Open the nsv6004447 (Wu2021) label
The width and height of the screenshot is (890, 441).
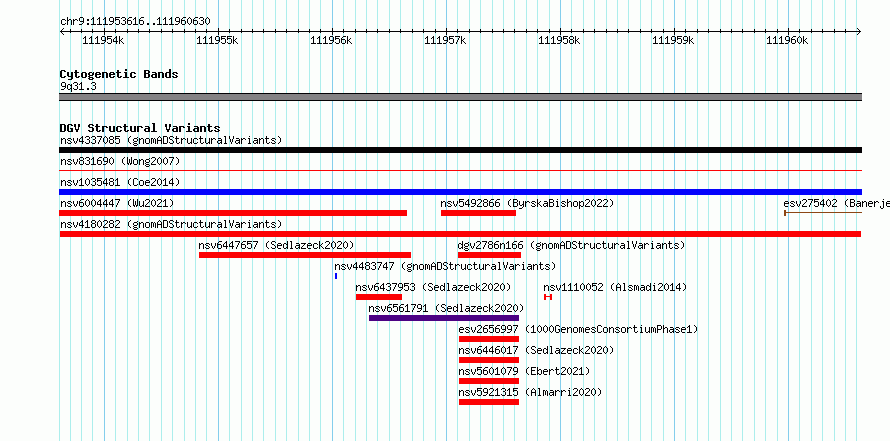[x=117, y=203]
